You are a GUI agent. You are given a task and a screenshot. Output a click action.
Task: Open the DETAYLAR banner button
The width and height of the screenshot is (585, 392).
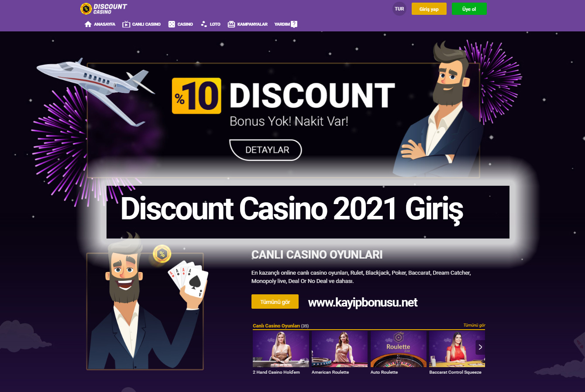[x=265, y=150]
